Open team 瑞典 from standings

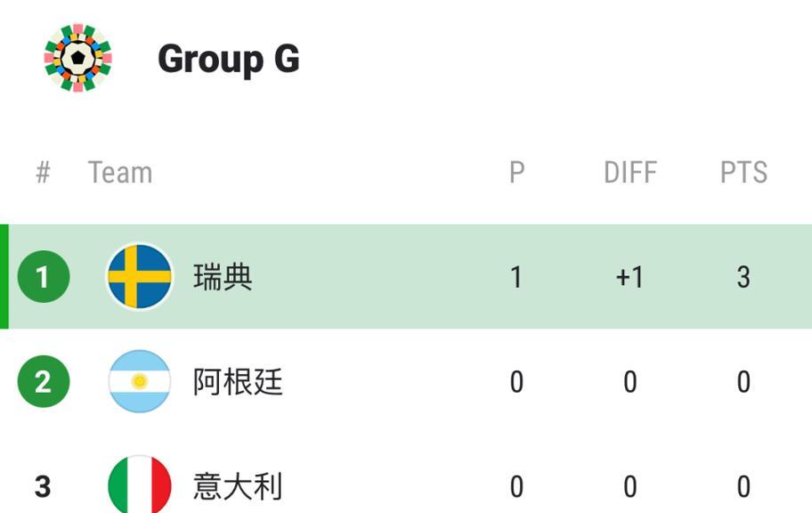(x=223, y=277)
